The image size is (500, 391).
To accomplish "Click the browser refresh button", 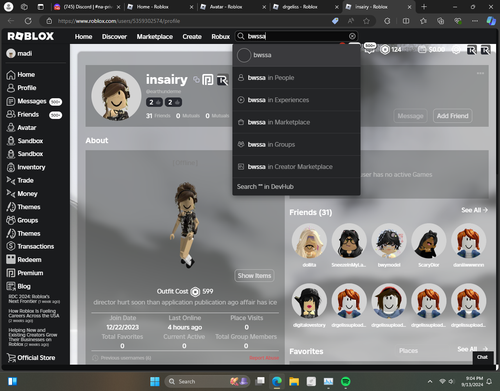I will (x=28, y=21).
